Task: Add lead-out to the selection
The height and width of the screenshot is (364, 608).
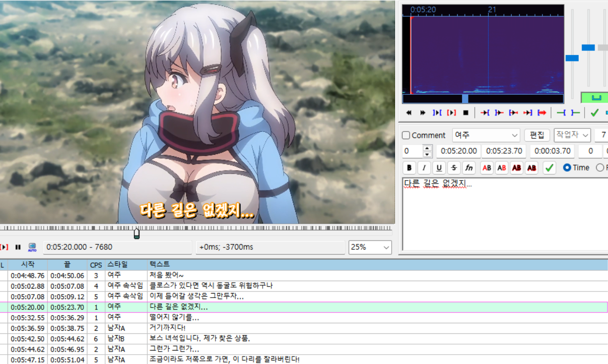Action: 575,113
